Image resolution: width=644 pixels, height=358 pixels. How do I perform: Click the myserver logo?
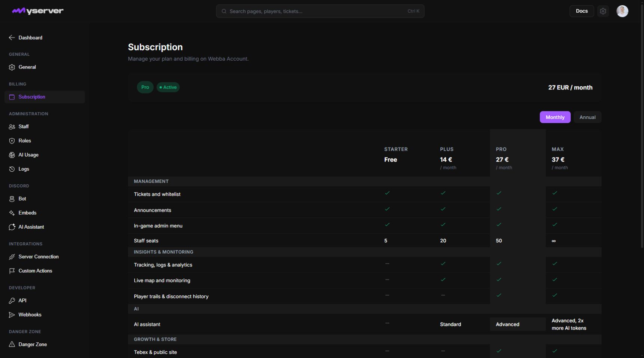click(38, 11)
